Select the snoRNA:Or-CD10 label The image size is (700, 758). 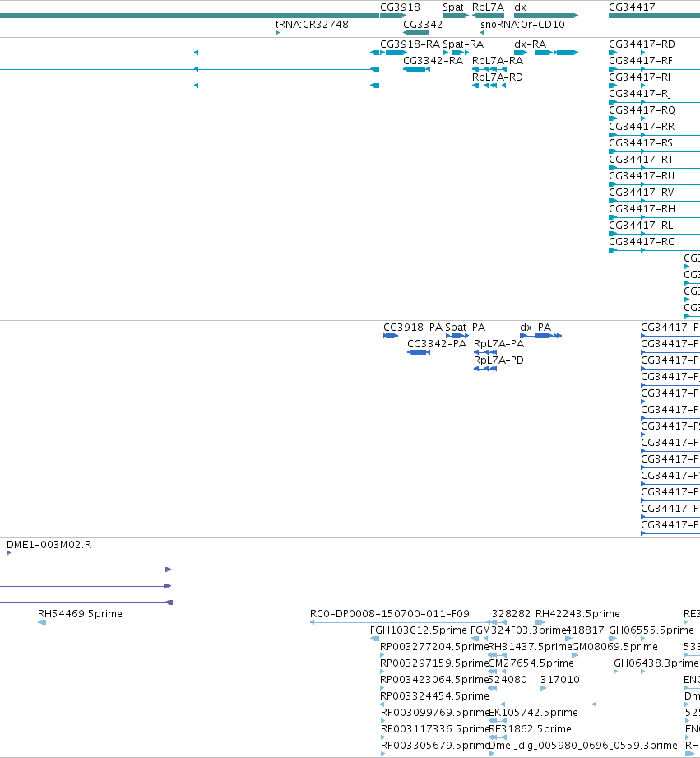click(522, 24)
